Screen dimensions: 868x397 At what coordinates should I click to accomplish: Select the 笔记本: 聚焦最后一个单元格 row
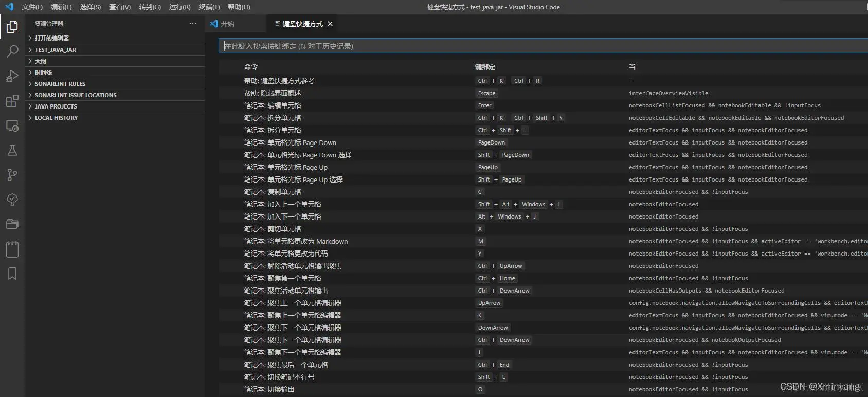point(543,365)
